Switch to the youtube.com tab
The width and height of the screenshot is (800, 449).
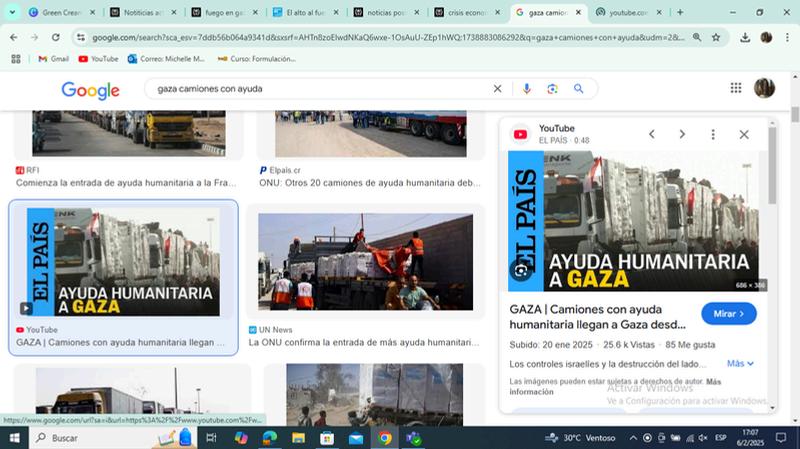(629, 12)
